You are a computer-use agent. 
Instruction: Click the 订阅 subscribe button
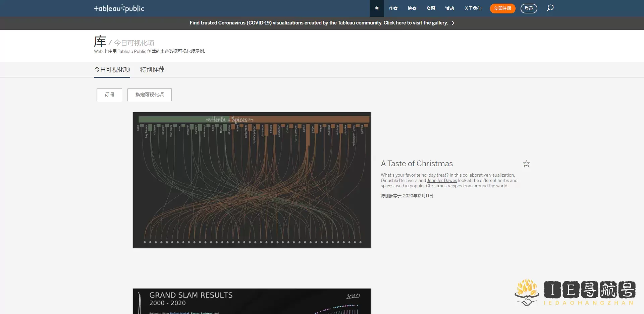click(109, 95)
